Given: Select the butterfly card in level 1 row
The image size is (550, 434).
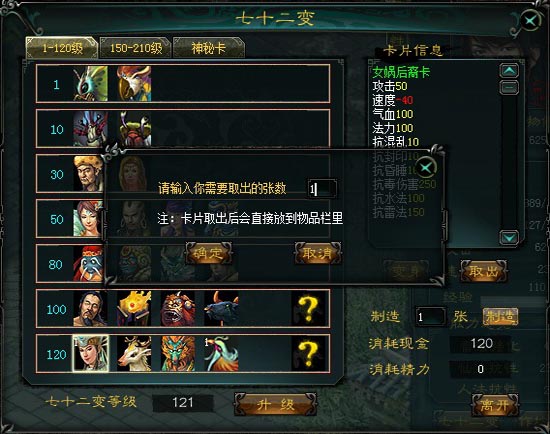Looking at the screenshot, I should tap(90, 84).
